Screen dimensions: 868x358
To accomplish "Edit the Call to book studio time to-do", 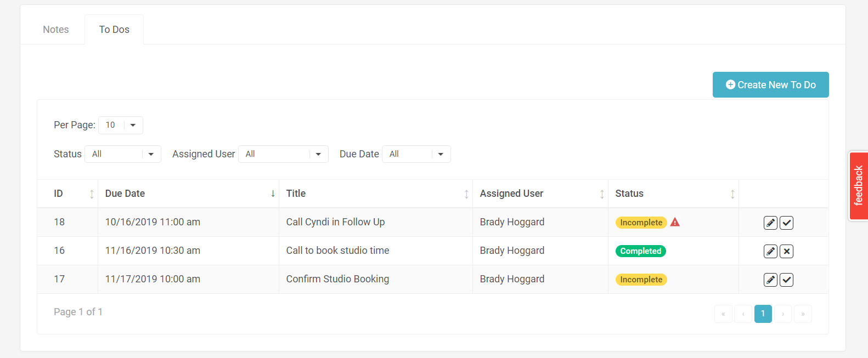I will coord(770,251).
